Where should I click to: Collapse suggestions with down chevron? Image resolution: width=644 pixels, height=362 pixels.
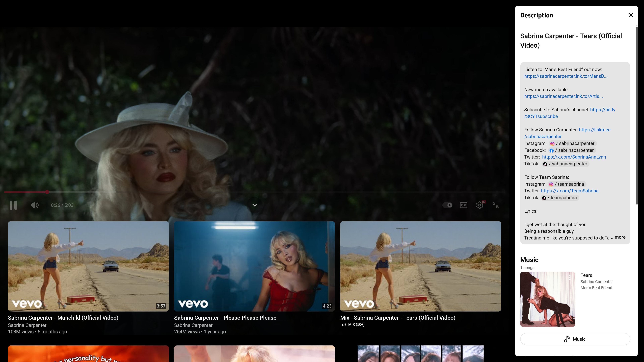[x=255, y=205]
